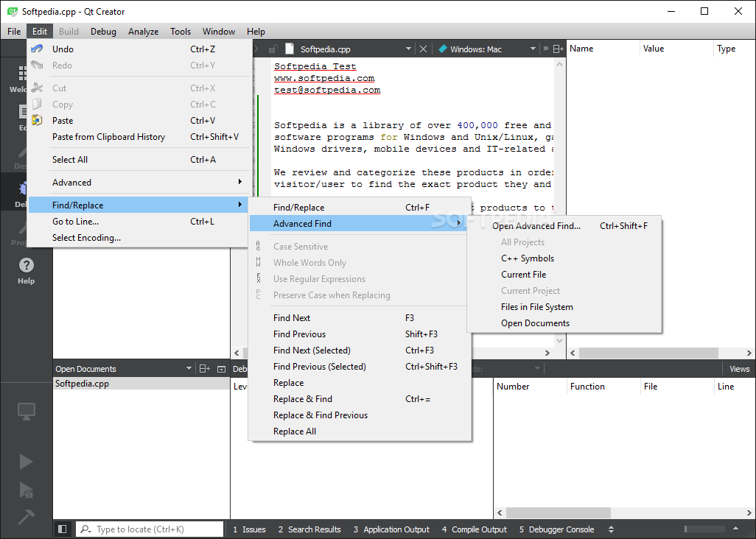Viewport: 756px width, 539px height.
Task: Choose Select All from Edit menu
Action: [x=140, y=160]
